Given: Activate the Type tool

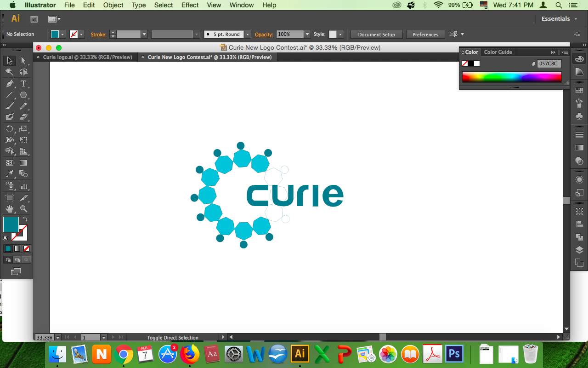Looking at the screenshot, I should click(23, 84).
